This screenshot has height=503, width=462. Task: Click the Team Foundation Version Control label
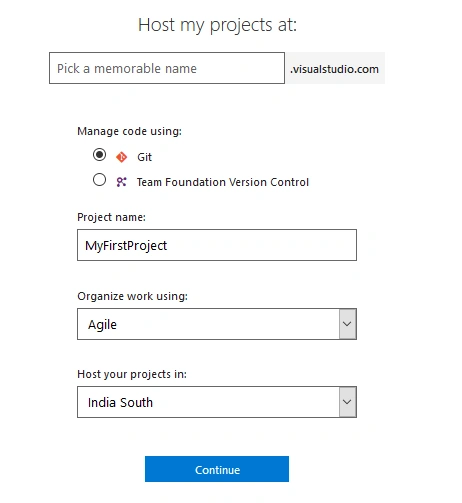[x=223, y=182]
